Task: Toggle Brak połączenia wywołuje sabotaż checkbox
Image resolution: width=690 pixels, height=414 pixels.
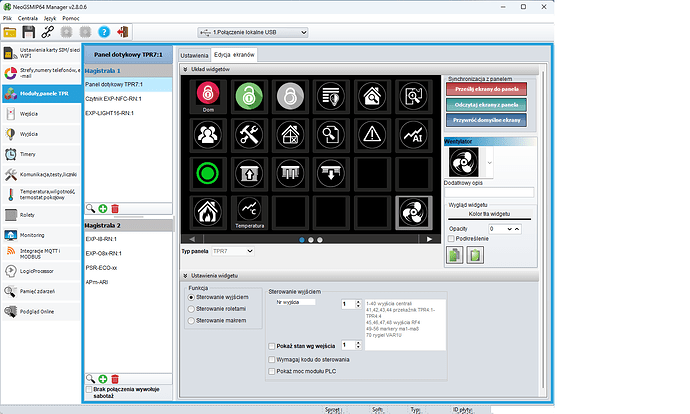Action: [89, 390]
